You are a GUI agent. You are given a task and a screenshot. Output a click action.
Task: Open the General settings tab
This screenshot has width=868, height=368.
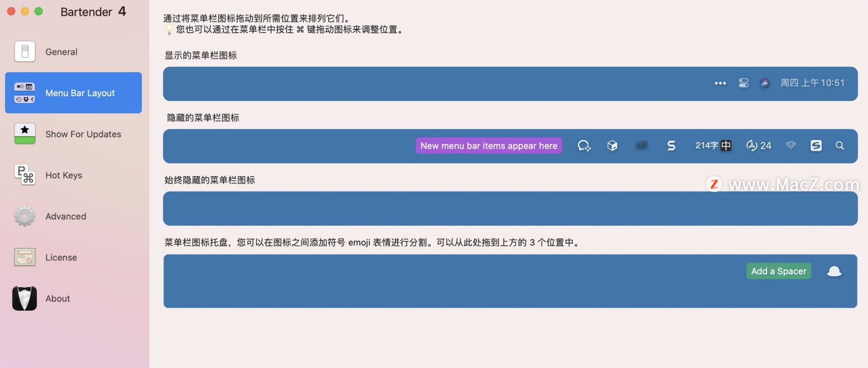click(x=73, y=52)
